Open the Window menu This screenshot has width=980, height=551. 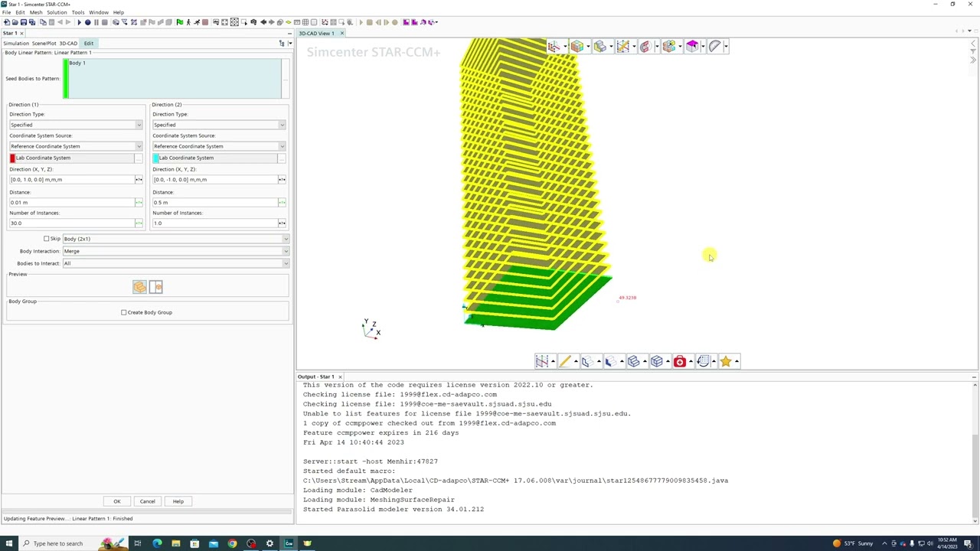pyautogui.click(x=99, y=12)
